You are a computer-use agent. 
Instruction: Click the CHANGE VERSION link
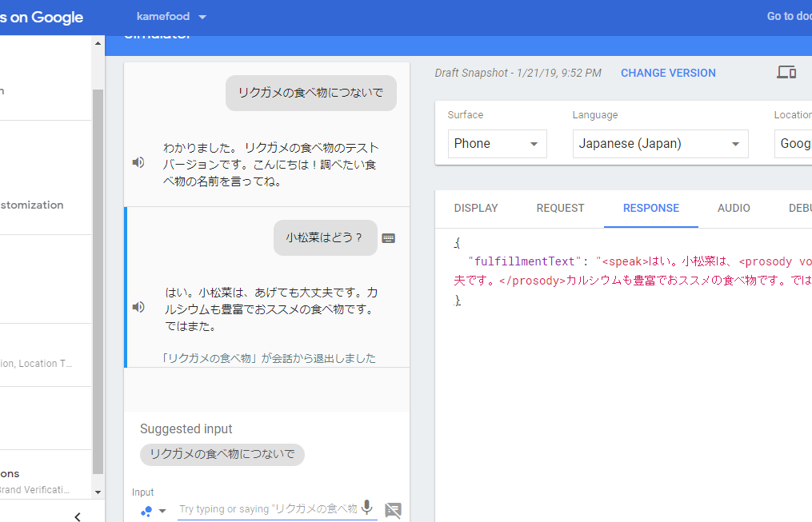click(668, 73)
